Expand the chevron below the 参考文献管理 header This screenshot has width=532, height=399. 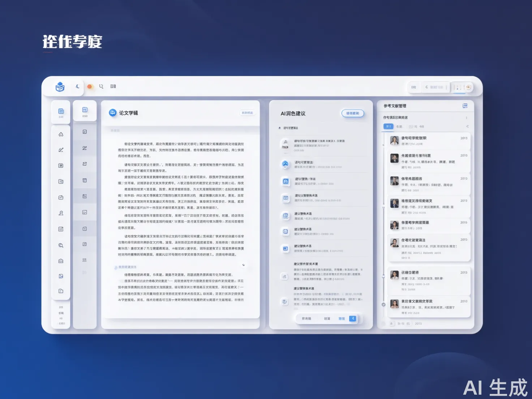point(467,118)
